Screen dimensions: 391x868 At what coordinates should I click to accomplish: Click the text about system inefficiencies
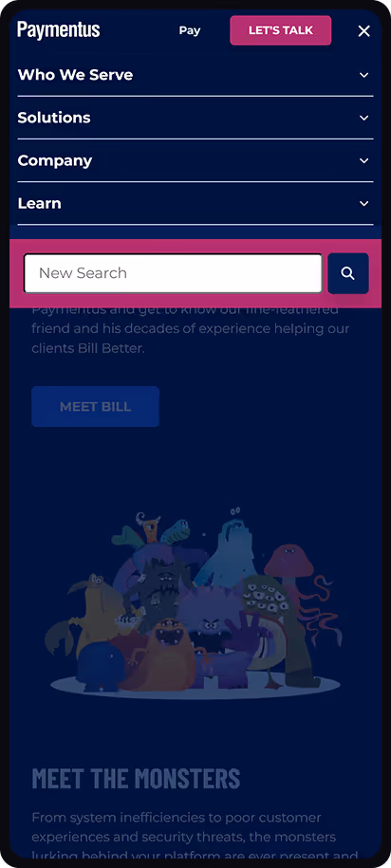[192, 837]
